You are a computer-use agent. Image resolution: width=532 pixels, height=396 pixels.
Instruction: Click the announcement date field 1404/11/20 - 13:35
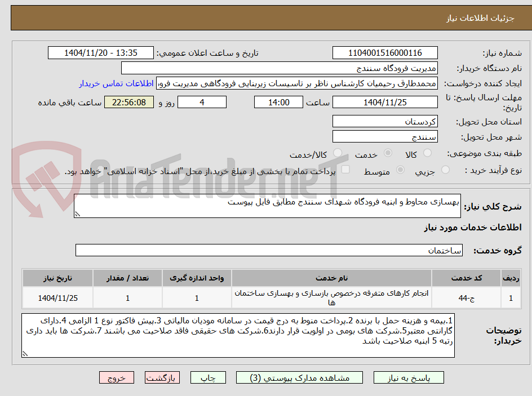coord(101,53)
